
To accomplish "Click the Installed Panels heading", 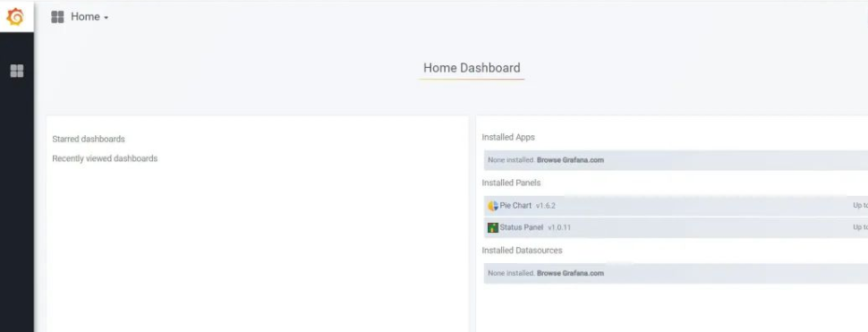I will pos(511,183).
